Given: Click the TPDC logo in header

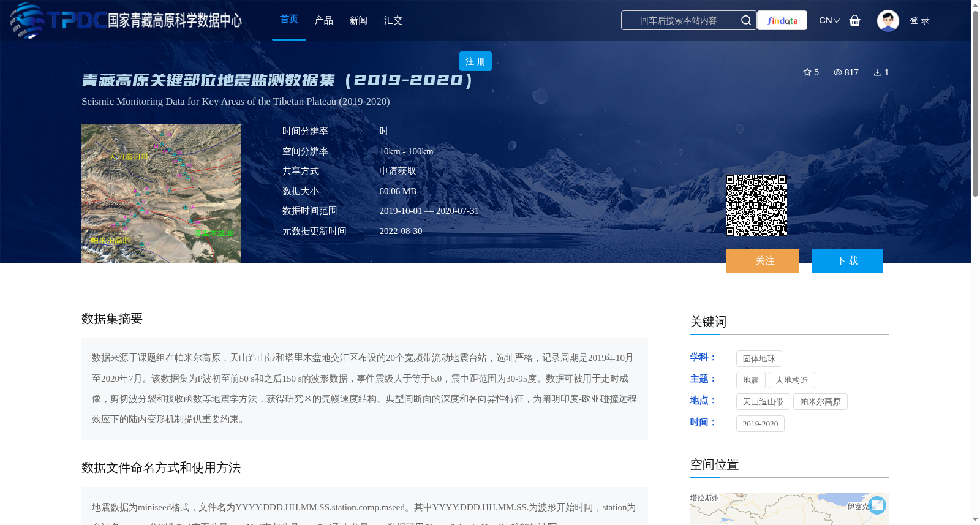Looking at the screenshot, I should click(126, 20).
